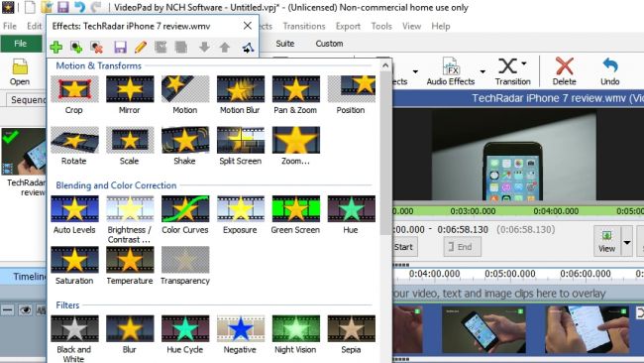Click the Undo button
This screenshot has height=363, width=644.
click(x=610, y=71)
